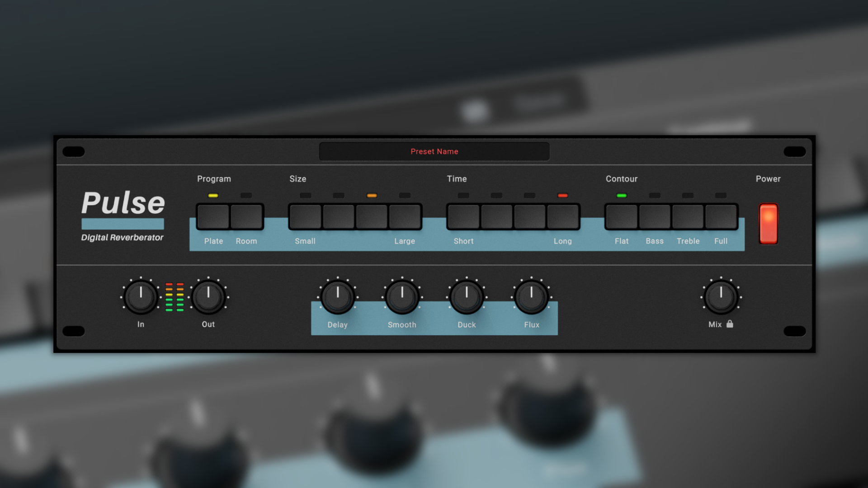Select the Room program button
This screenshot has height=488, width=868.
tap(247, 217)
